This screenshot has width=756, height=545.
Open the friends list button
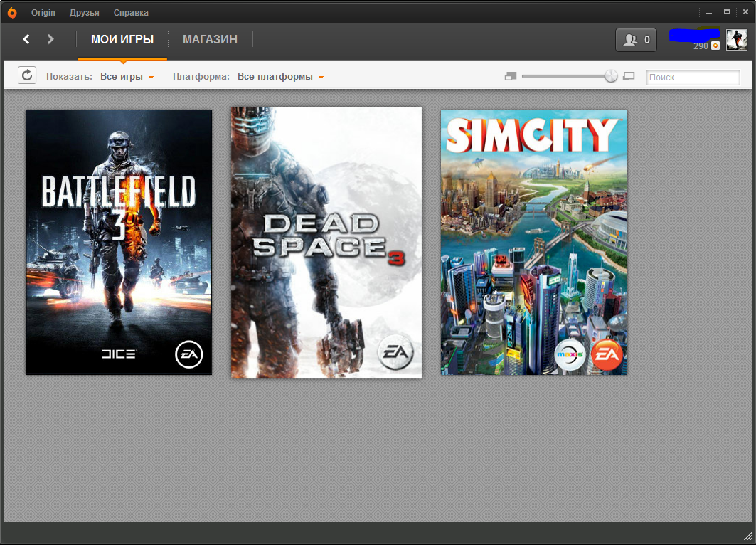(637, 40)
